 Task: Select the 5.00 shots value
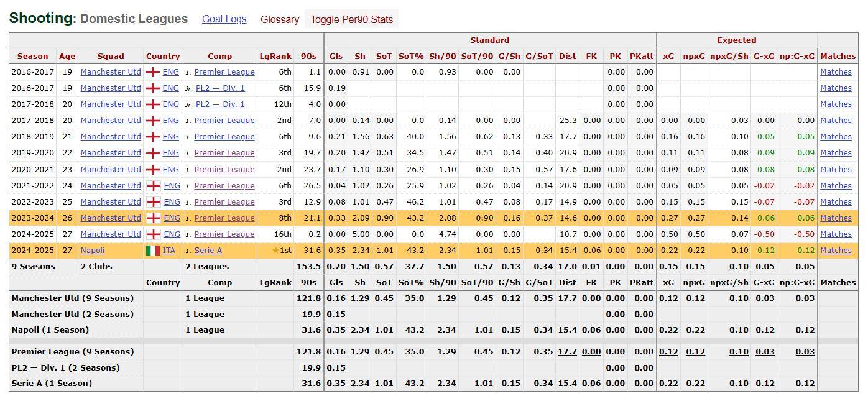(x=360, y=234)
